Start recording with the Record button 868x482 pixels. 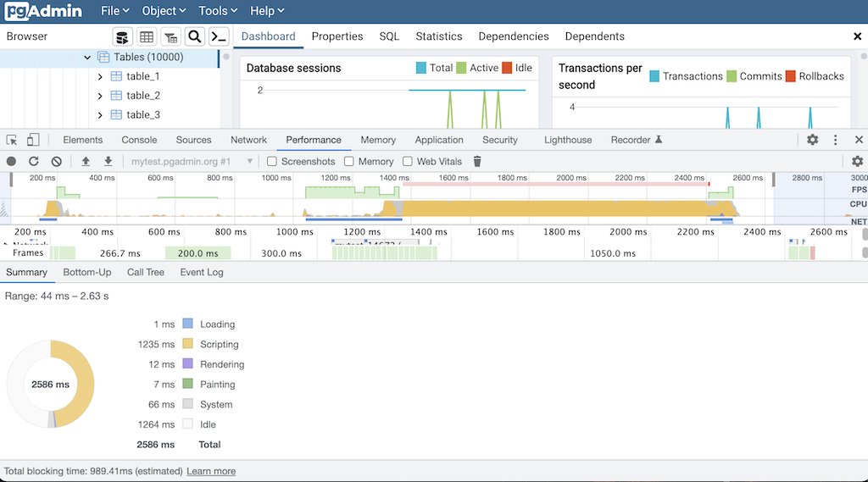[11, 161]
